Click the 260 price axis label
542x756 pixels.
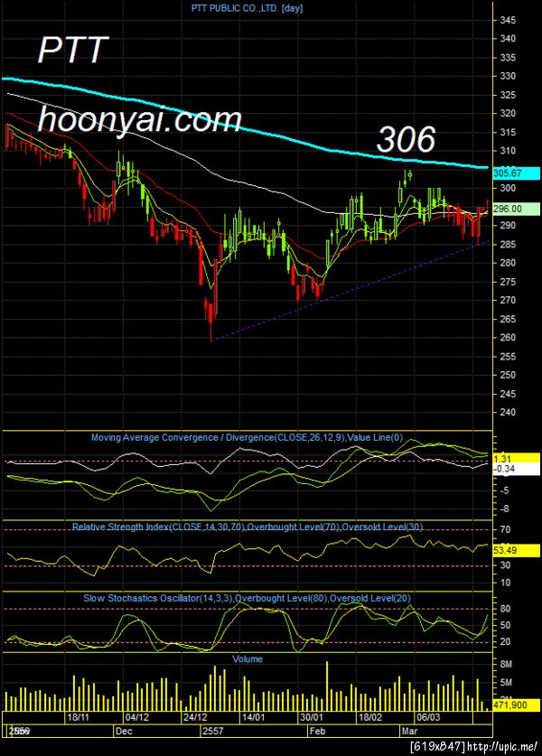508,338
